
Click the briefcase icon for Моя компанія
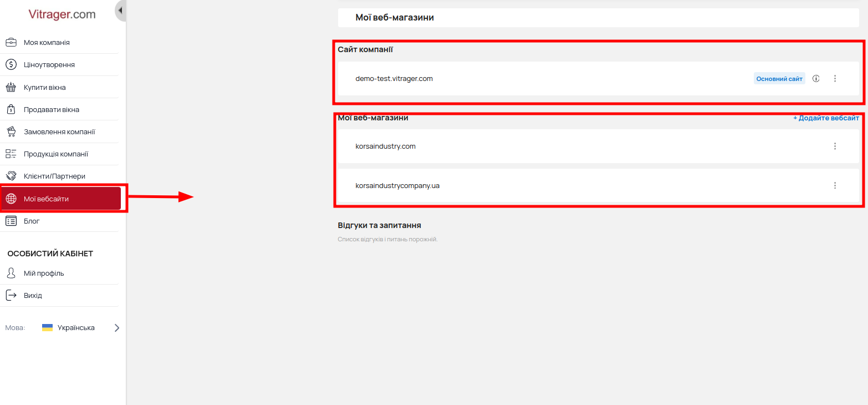[x=11, y=42]
